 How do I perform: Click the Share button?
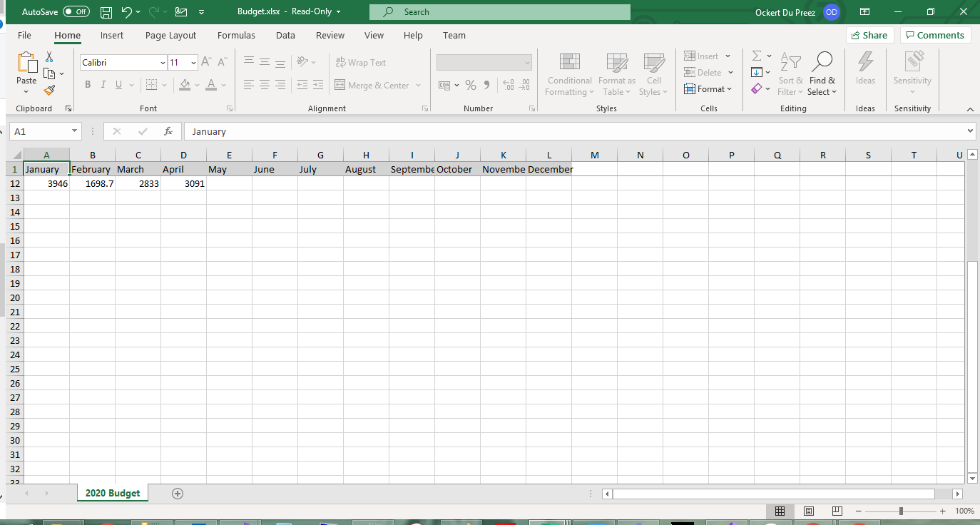(x=869, y=35)
